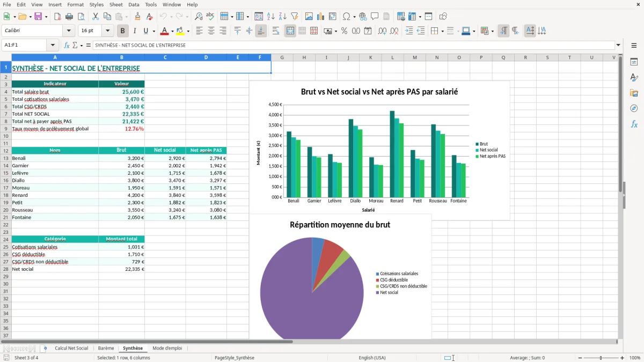Open the Font Size dropdown
Viewport: 644px width, 362px height.
(x=107, y=31)
